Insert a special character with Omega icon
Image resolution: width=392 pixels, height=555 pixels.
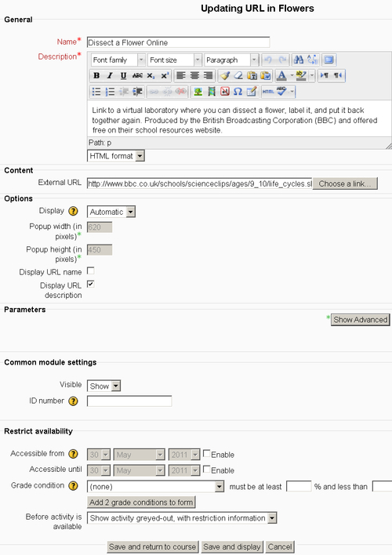click(x=238, y=92)
